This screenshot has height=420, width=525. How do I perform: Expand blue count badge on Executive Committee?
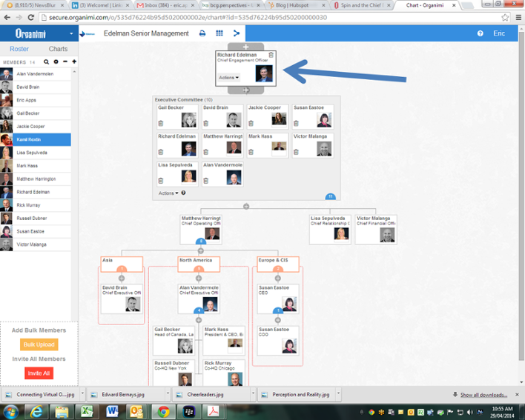(x=331, y=196)
